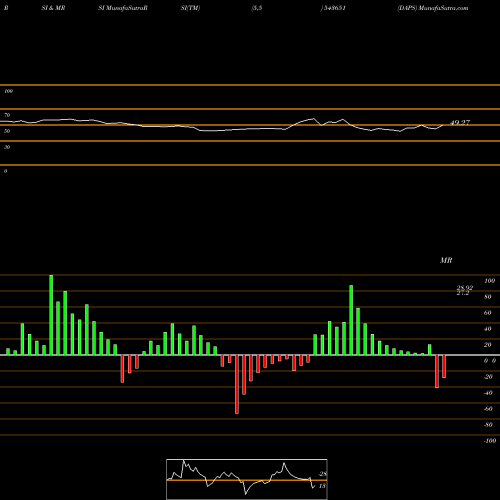The width and height of the screenshot is (500, 500).
Task: Click the tallest green histogram bar
Action: [51, 315]
